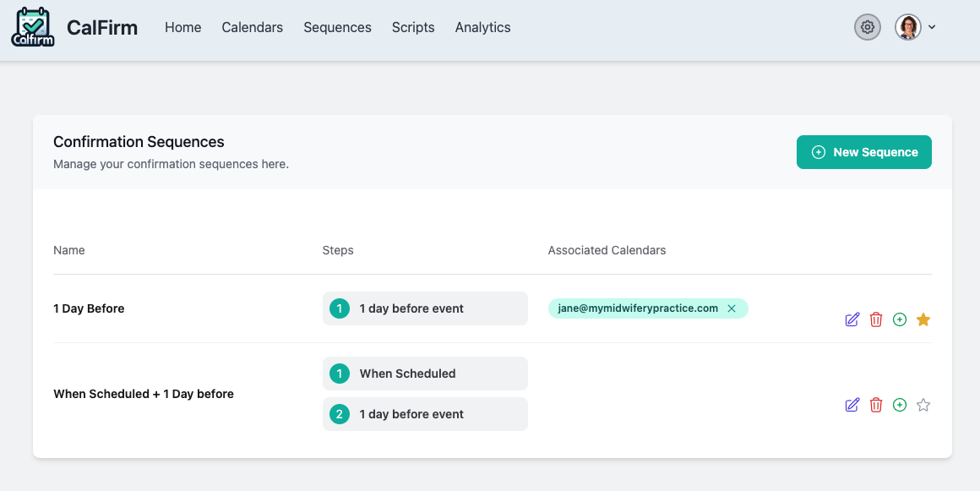Viewport: 980px width, 491px height.
Task: Select the 'When Scheduled' step
Action: pos(425,374)
